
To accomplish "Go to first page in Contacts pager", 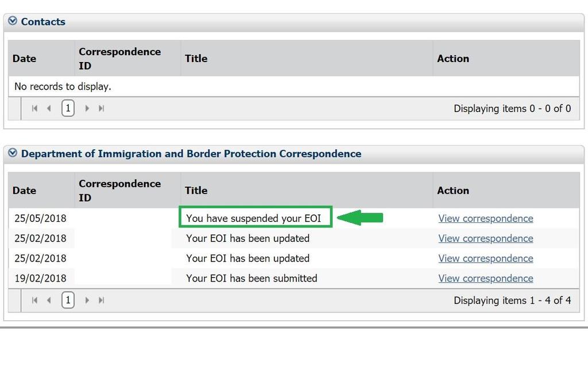I will [x=34, y=108].
